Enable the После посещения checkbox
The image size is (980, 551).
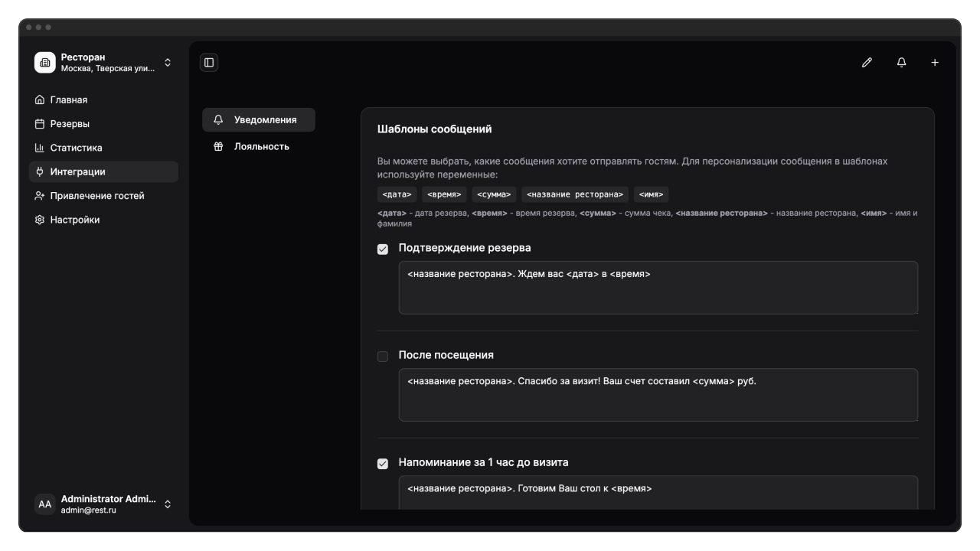[383, 357]
